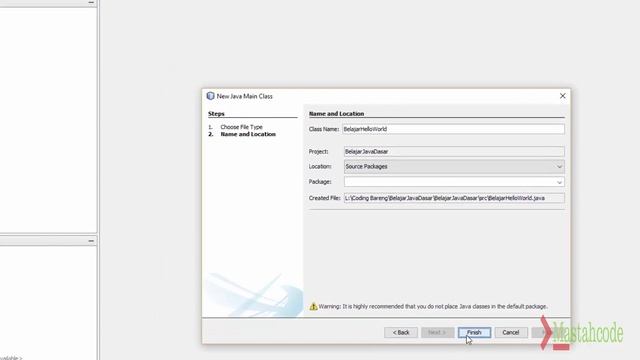Expand the Package combo box arrow
The width and height of the screenshot is (640, 360).
click(559, 182)
